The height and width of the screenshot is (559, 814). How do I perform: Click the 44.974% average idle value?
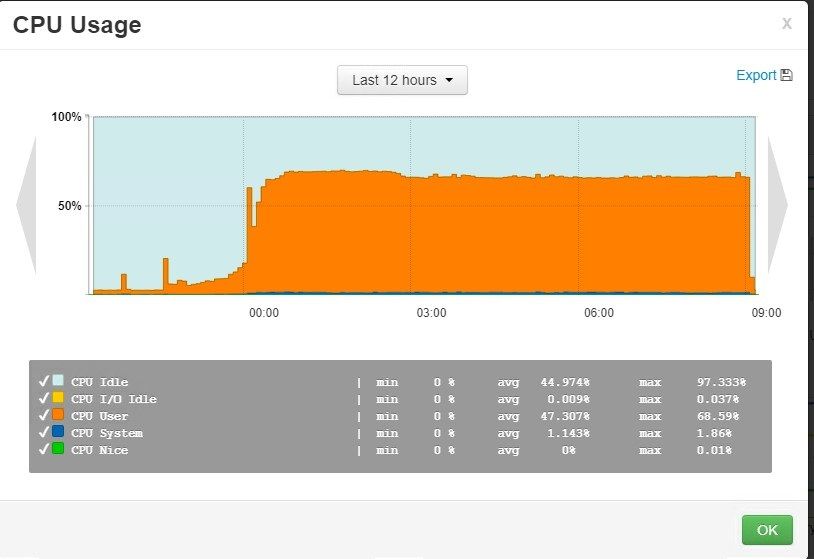point(565,383)
